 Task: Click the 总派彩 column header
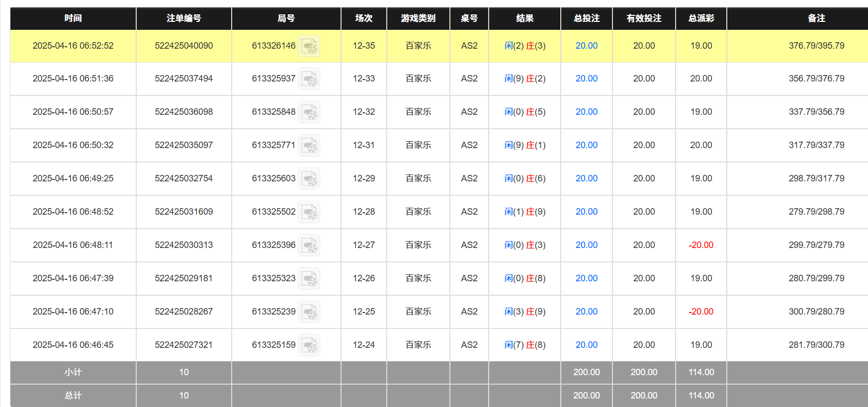tap(701, 18)
